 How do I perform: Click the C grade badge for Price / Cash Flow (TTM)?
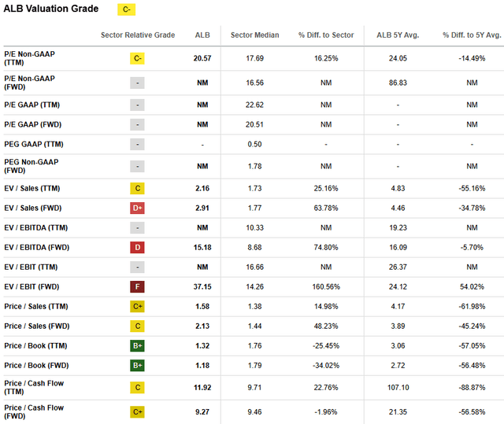click(138, 387)
